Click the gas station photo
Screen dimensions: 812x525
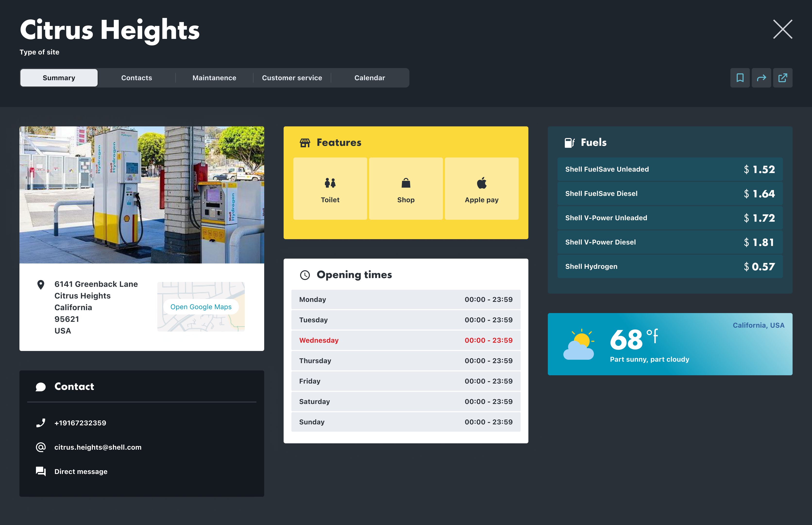click(x=142, y=195)
